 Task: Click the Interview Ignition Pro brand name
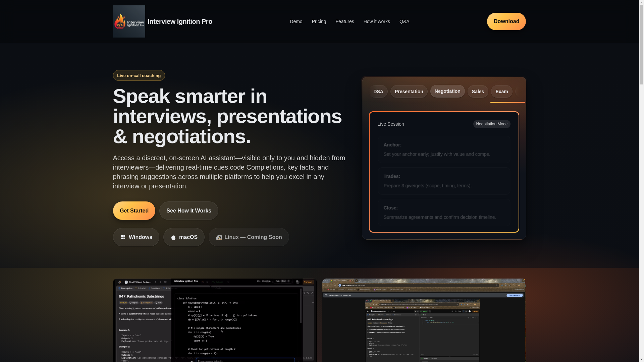tap(180, 21)
